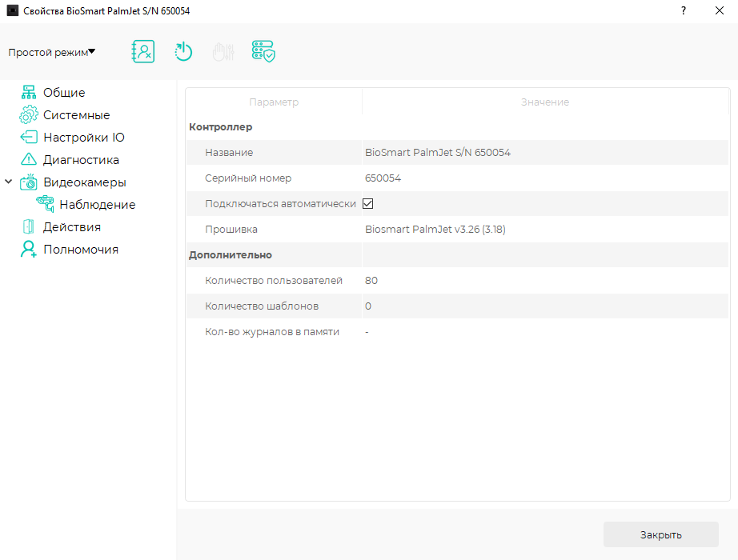The height and width of the screenshot is (560, 738).
Task: Open the Наблюдение sub-item
Action: tap(98, 205)
